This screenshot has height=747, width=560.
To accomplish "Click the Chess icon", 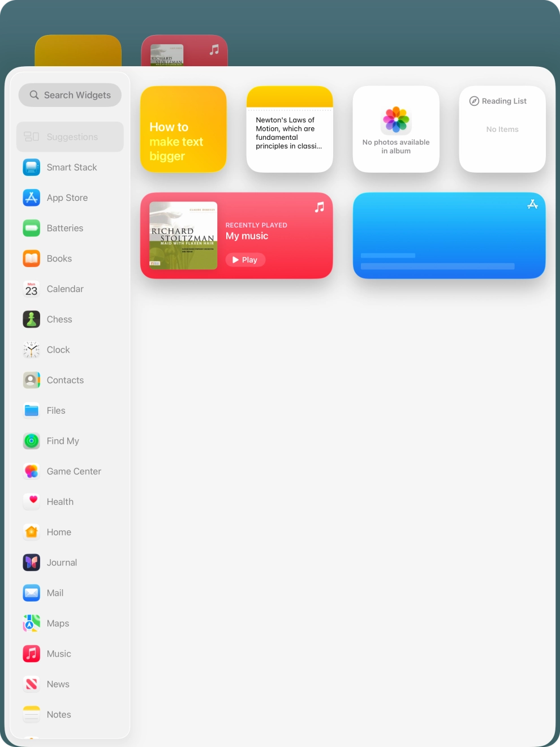I will click(x=32, y=319).
